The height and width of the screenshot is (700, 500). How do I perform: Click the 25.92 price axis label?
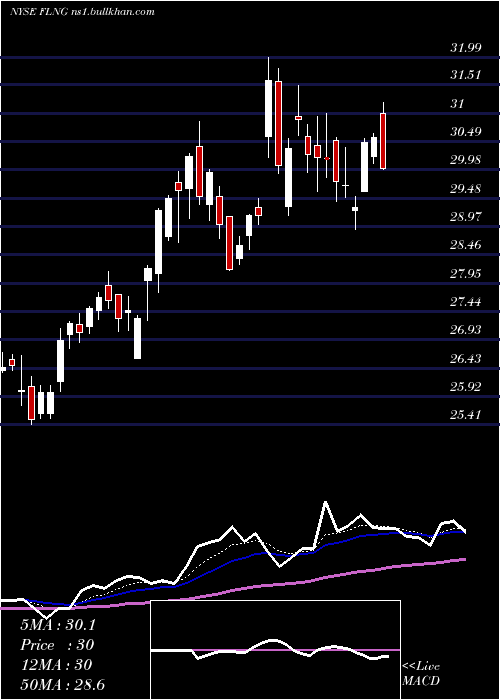tap(466, 387)
